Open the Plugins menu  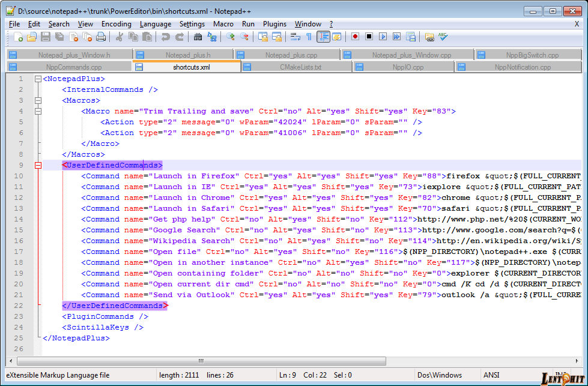274,24
